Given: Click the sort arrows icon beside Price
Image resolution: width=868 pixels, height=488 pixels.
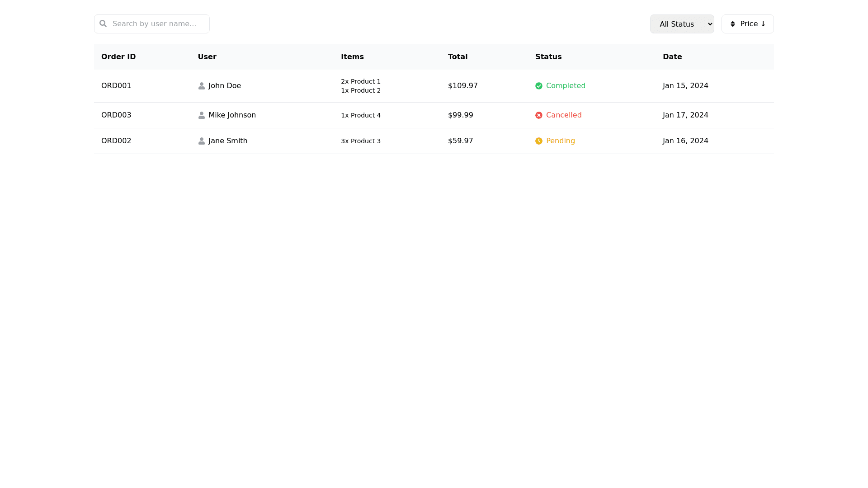Looking at the screenshot, I should [732, 24].
